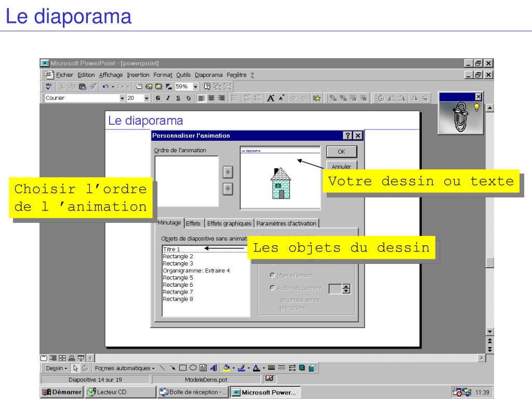This screenshot has width=532, height=399.
Task: Select the Arrow drawing tool
Action: pyautogui.click(x=172, y=368)
